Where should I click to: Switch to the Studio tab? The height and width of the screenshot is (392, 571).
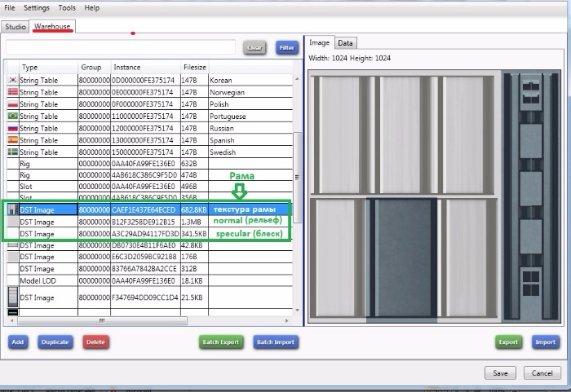(x=15, y=27)
